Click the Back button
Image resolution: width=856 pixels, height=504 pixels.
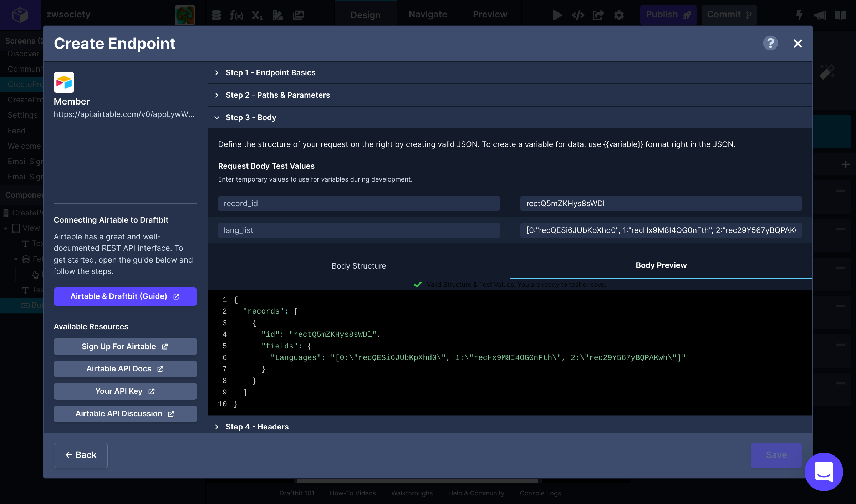click(81, 455)
